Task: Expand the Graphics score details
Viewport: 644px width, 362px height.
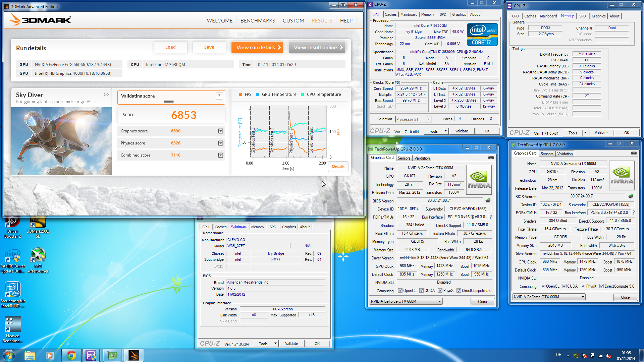Action: coord(221,131)
